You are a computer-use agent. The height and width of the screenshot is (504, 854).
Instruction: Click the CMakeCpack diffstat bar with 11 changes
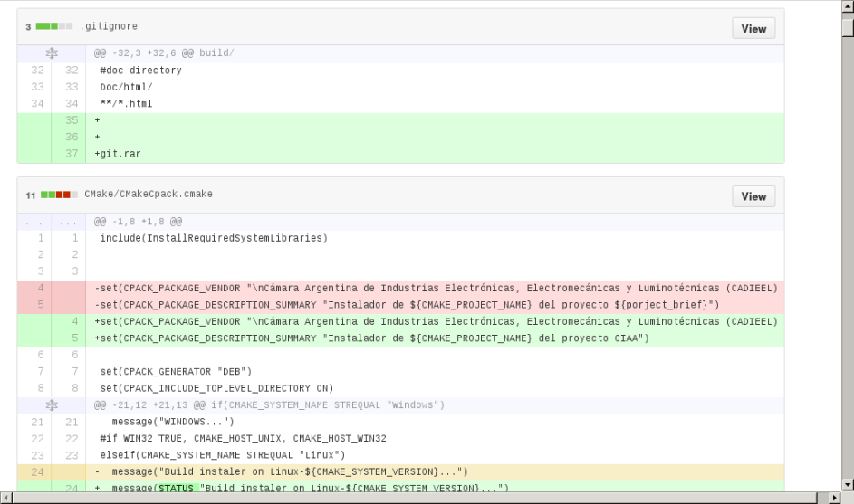pos(59,195)
